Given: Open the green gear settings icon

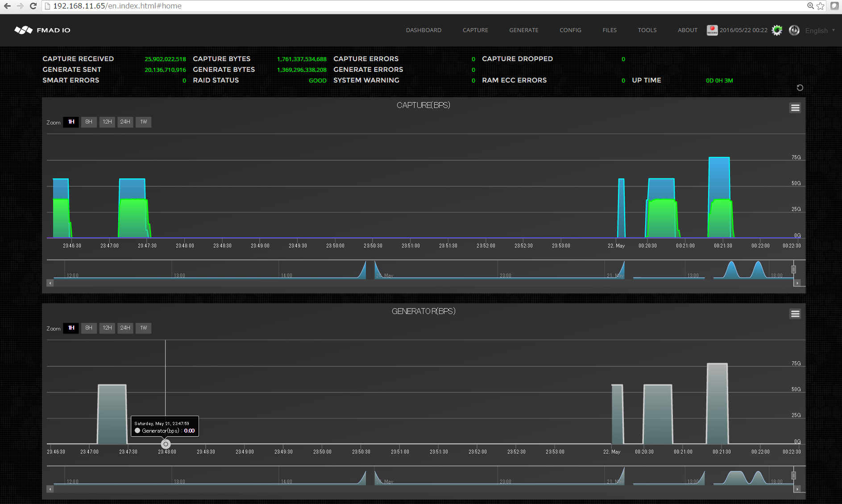Looking at the screenshot, I should (777, 30).
